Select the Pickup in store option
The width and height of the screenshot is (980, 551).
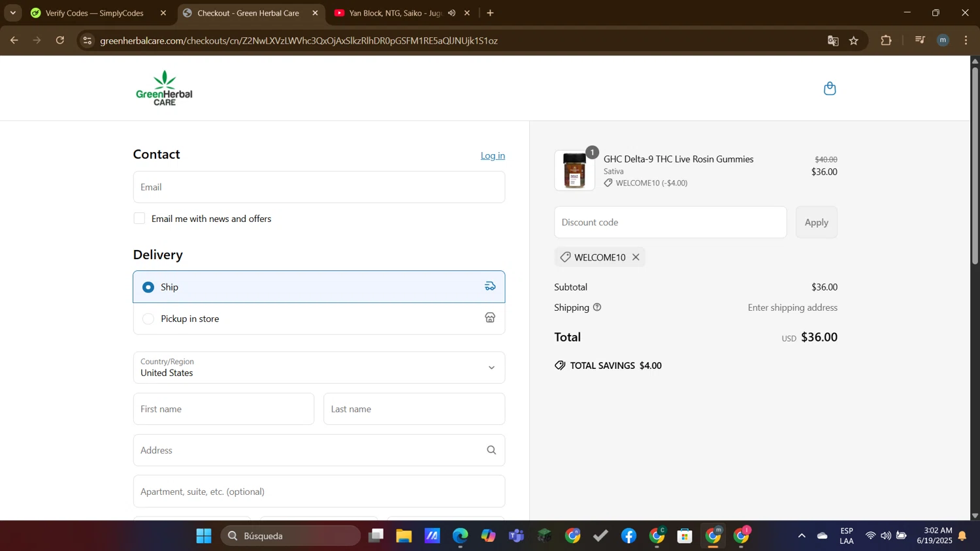(319, 319)
